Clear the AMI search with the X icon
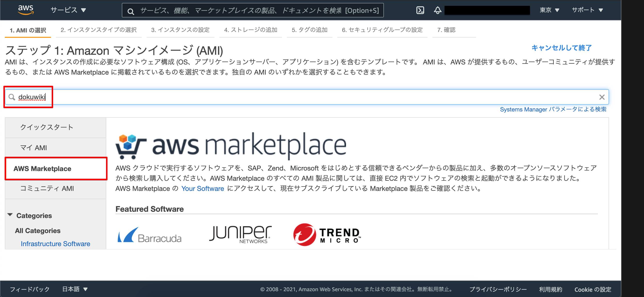Viewport: 644px width, 297px height. [602, 97]
